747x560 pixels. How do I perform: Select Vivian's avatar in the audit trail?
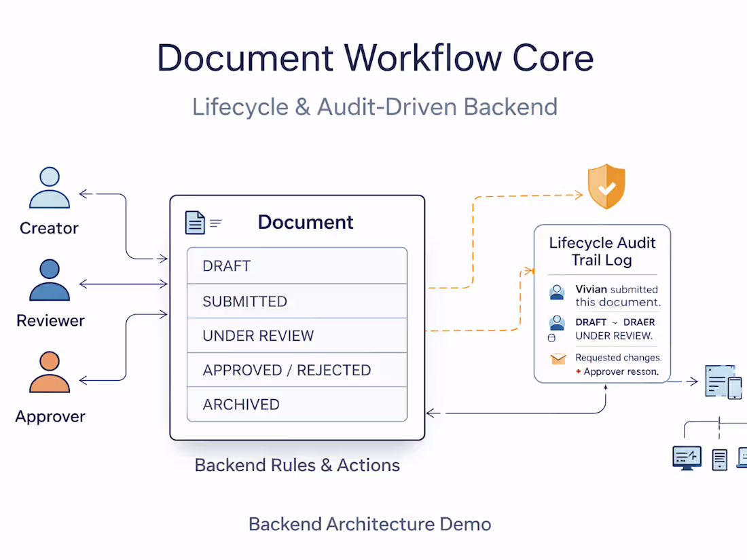point(557,292)
